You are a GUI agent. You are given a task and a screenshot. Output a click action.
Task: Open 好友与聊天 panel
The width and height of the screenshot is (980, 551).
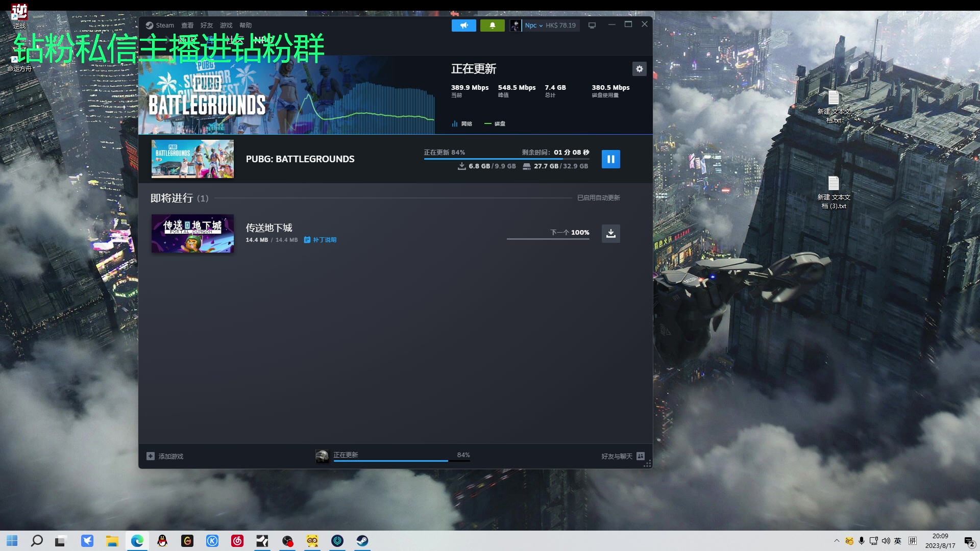click(623, 457)
